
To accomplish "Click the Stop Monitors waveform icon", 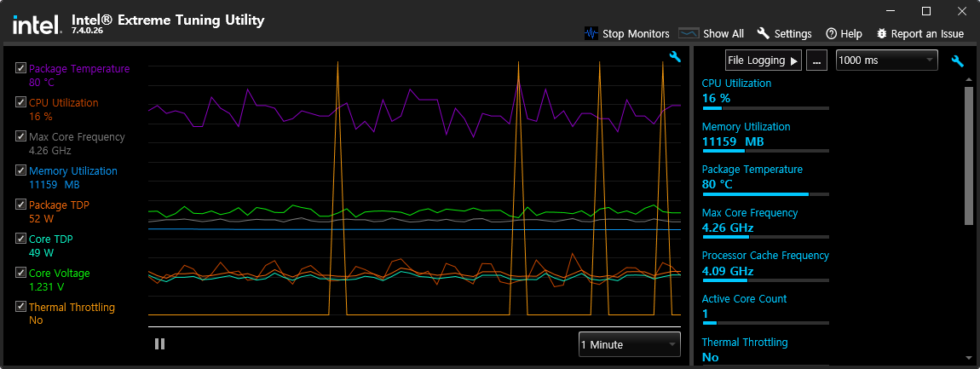I will 591,34.
